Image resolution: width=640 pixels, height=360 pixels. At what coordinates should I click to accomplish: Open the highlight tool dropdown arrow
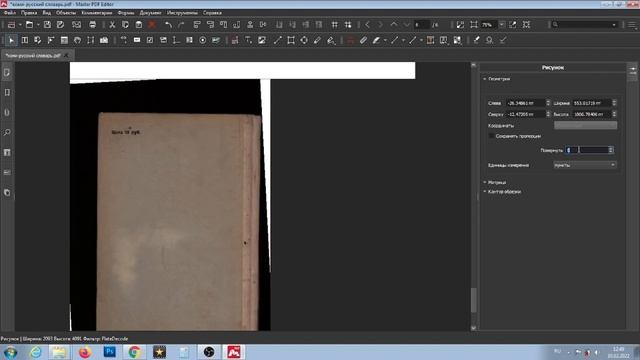(x=385, y=40)
